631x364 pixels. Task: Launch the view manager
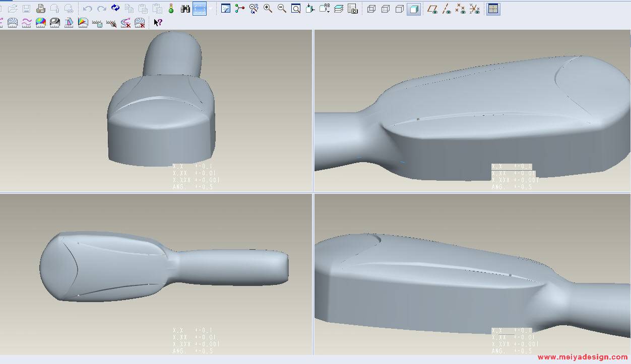pos(353,9)
